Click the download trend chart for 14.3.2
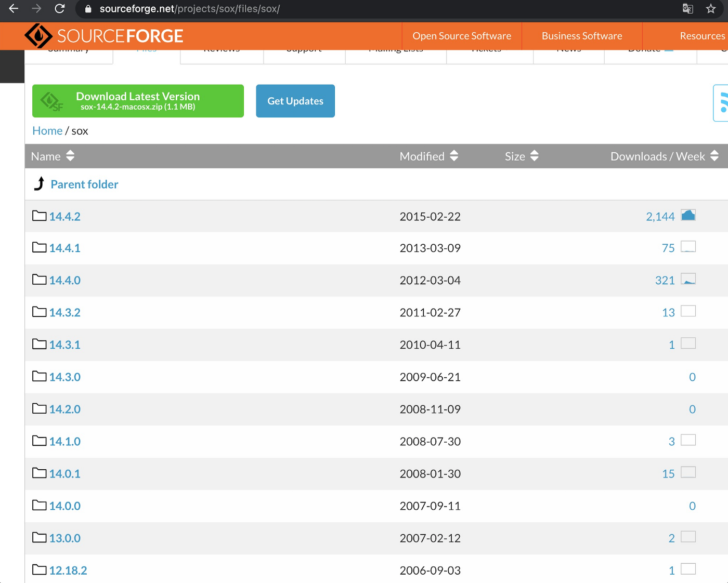The image size is (728, 583). pos(688,311)
